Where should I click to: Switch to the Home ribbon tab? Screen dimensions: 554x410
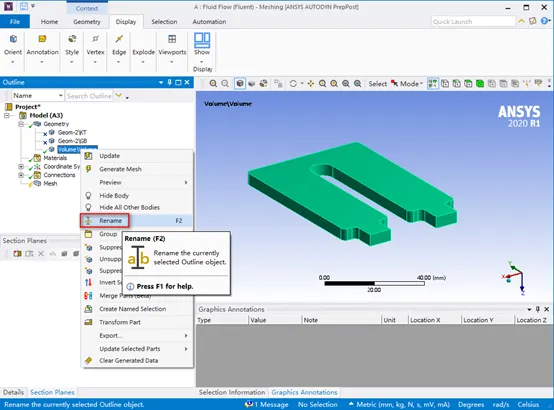coord(49,22)
